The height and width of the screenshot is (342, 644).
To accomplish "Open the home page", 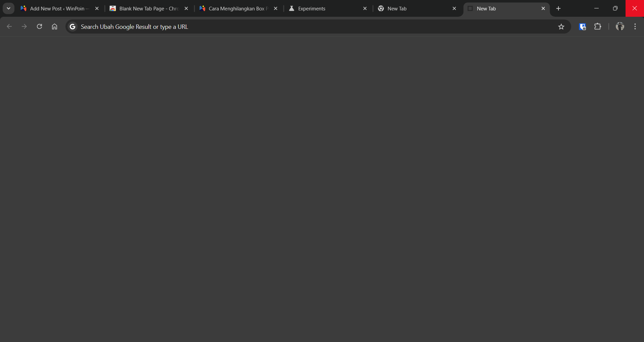I will point(54,26).
